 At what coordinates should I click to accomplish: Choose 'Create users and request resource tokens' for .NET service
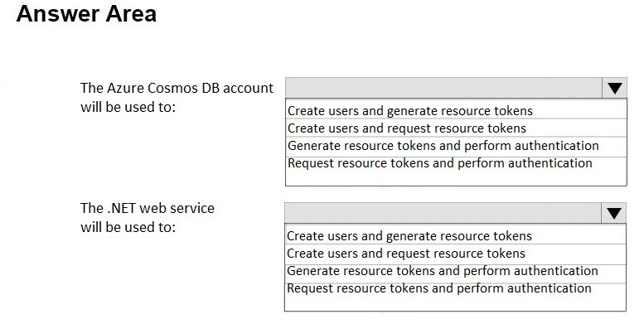click(455, 254)
